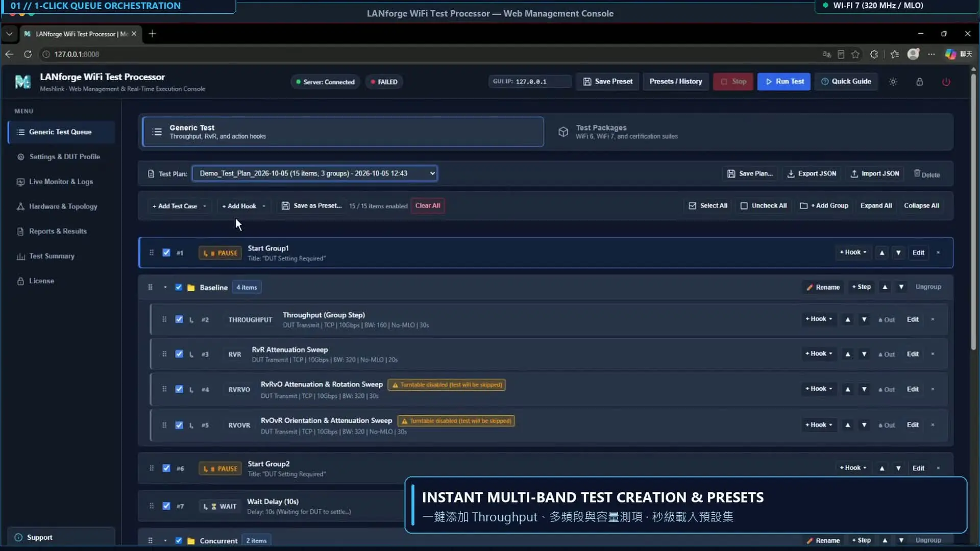Click the lock icon in header
The height and width of the screenshot is (551, 980).
coord(919,82)
